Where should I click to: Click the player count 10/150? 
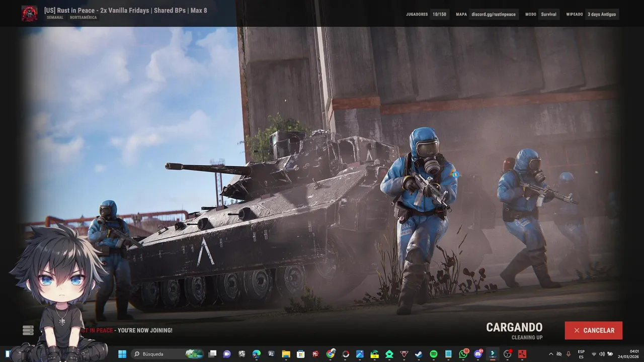[439, 14]
